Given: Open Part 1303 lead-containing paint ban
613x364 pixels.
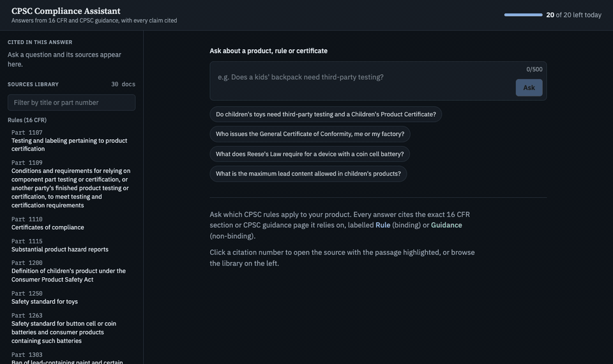Looking at the screenshot, I should point(72,358).
